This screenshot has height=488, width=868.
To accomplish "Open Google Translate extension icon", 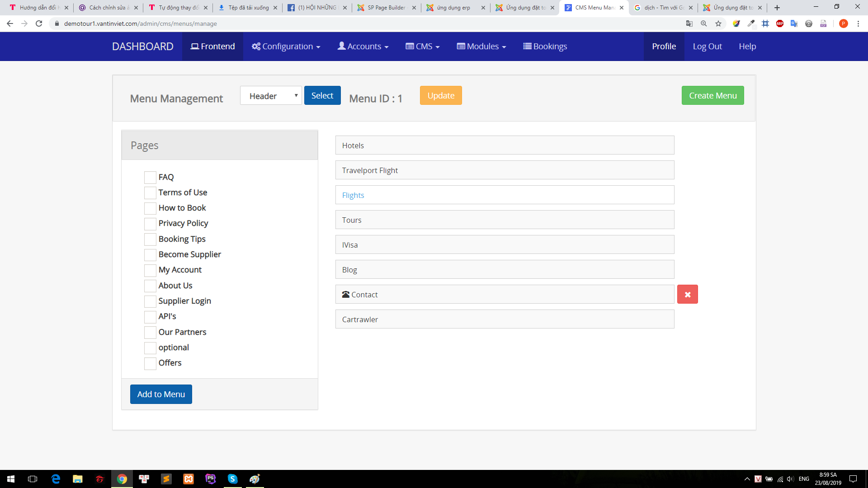I will click(x=794, y=23).
